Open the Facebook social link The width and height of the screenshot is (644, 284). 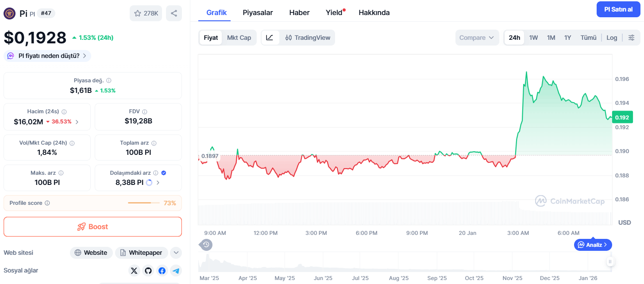coord(162,271)
